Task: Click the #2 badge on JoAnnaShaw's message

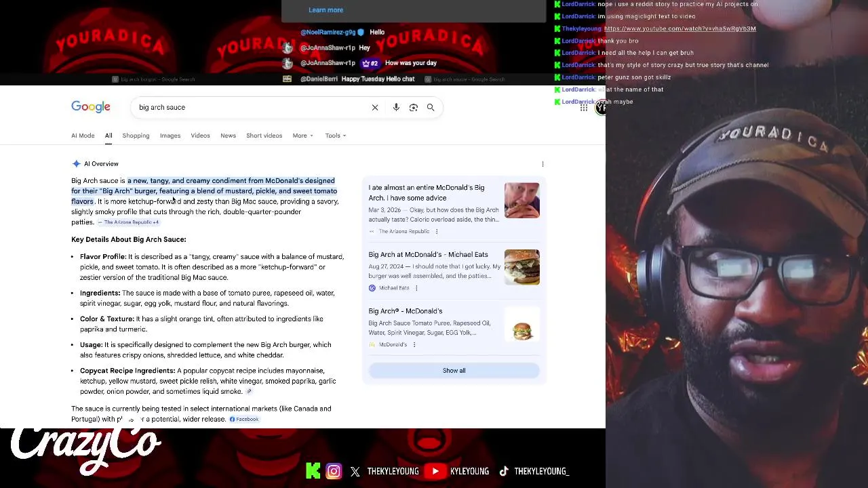Action: pos(370,63)
